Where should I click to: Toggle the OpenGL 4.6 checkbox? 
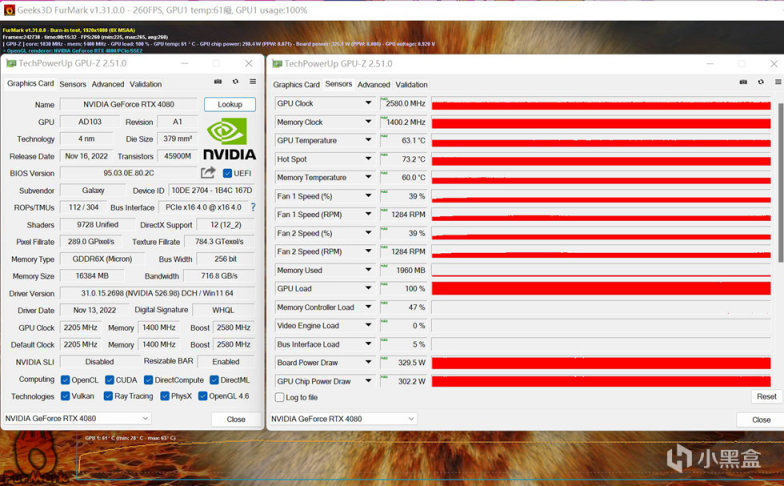click(203, 396)
